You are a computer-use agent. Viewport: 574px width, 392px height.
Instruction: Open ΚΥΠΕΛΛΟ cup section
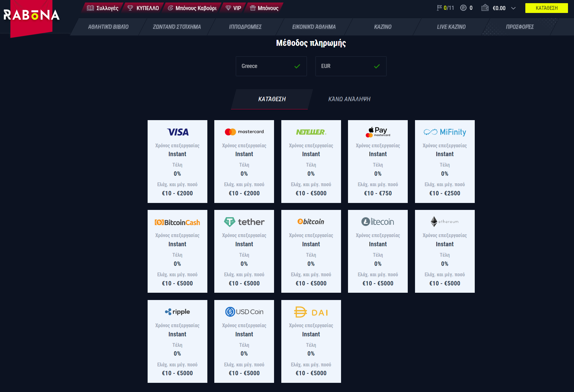(143, 8)
